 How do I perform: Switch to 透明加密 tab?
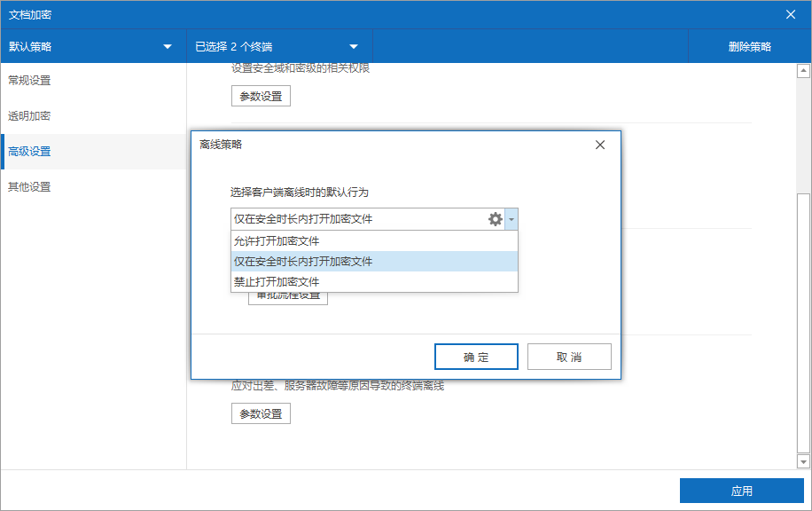[93, 116]
